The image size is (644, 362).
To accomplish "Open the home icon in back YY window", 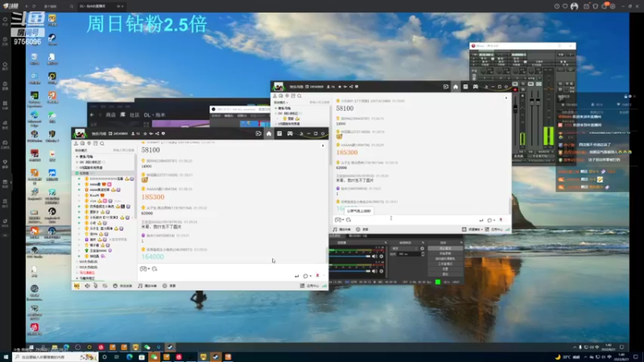I will click(456, 87).
